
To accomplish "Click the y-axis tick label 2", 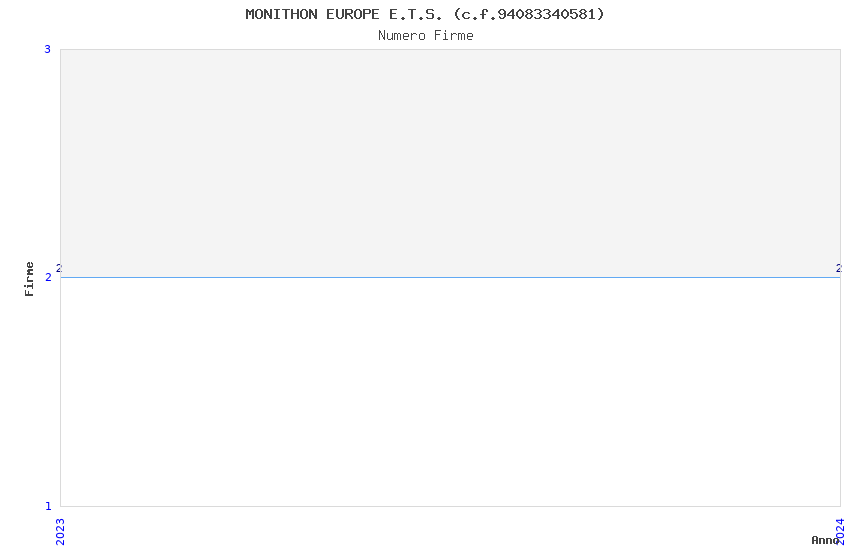I will [48, 277].
